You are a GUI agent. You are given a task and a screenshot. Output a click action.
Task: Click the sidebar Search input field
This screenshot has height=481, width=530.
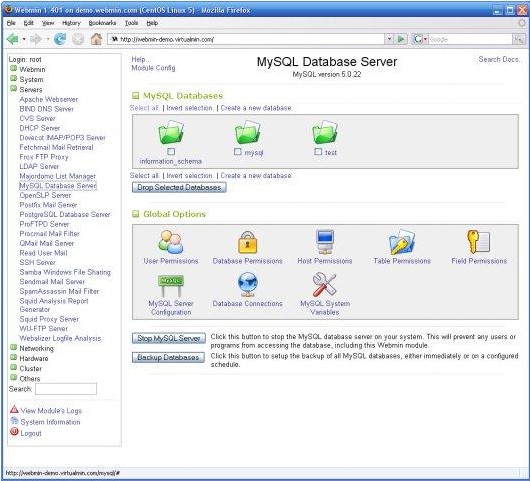pos(66,389)
